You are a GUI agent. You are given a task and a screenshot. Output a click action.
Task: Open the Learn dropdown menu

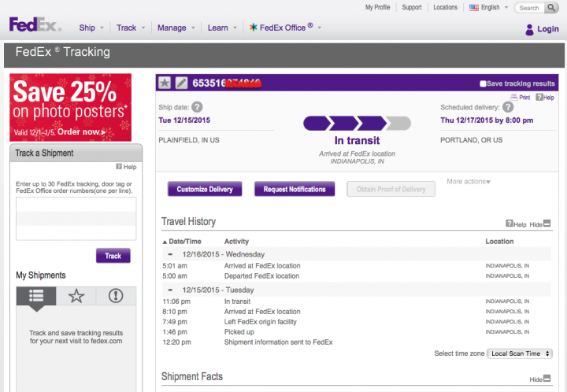point(222,28)
